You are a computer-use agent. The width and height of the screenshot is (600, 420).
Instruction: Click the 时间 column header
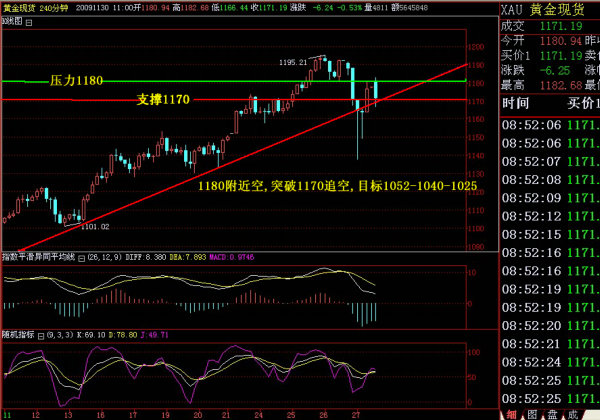point(515,103)
